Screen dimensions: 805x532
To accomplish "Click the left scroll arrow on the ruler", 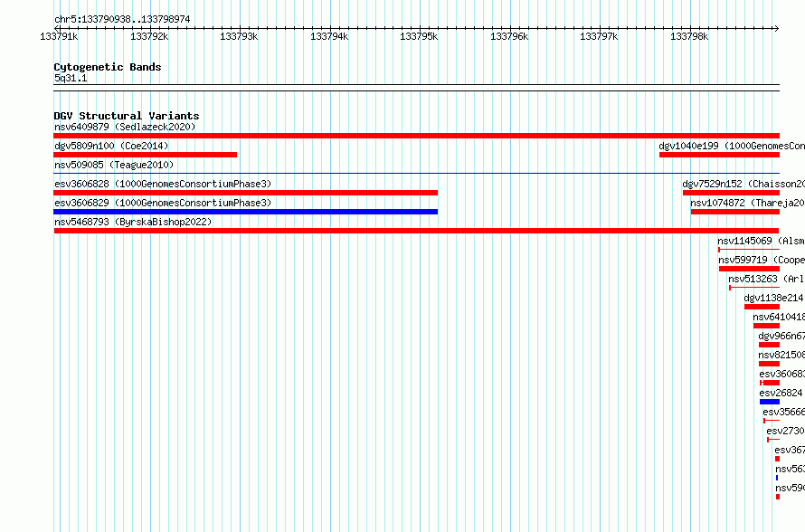I will click(56, 29).
